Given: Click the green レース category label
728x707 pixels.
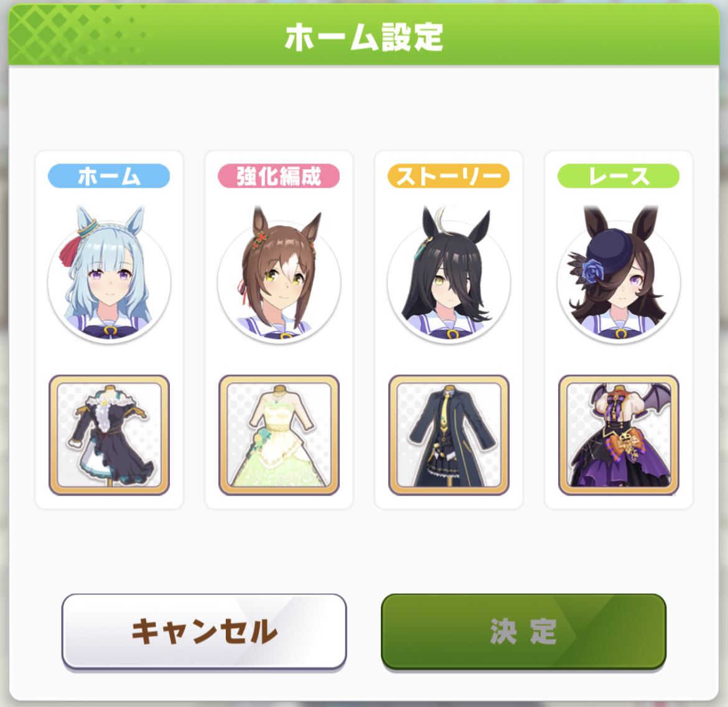Looking at the screenshot, I should point(618,176).
